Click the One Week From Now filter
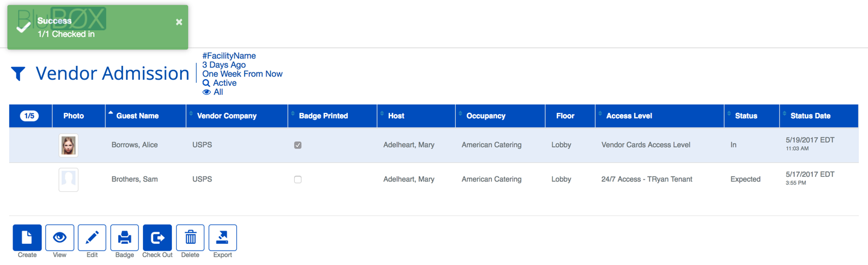This screenshot has width=868, height=265. click(x=242, y=74)
